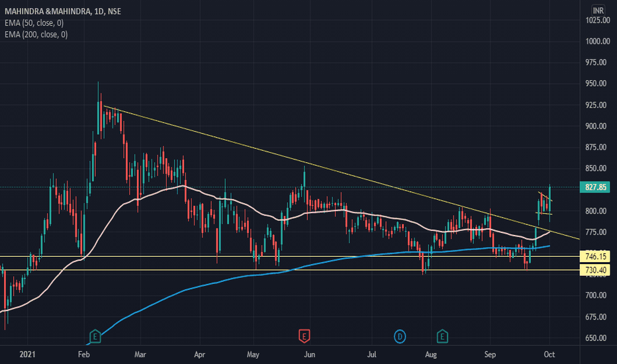Click the Sep label on time axis
The image size is (617, 364).
(490, 355)
